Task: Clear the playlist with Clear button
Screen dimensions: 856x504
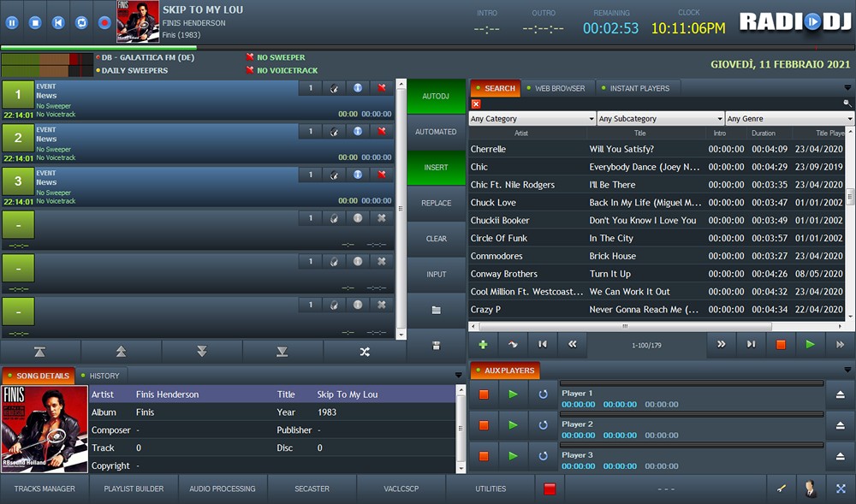Action: (x=436, y=239)
